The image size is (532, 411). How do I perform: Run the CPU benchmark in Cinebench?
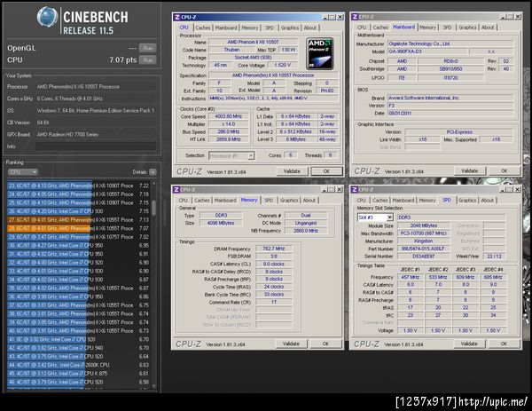point(147,60)
